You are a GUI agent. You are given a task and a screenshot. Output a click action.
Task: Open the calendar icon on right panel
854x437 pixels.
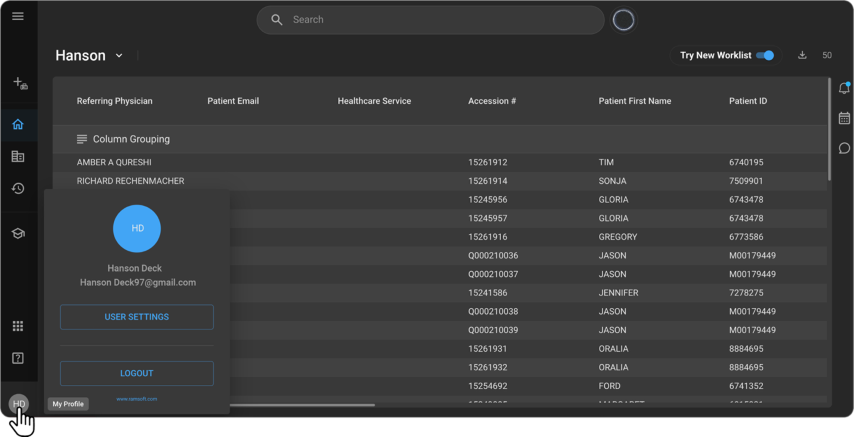point(844,118)
